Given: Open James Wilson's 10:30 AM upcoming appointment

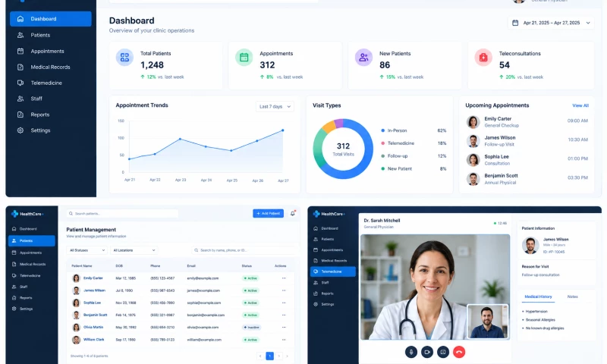Looking at the screenshot, I should [527, 141].
